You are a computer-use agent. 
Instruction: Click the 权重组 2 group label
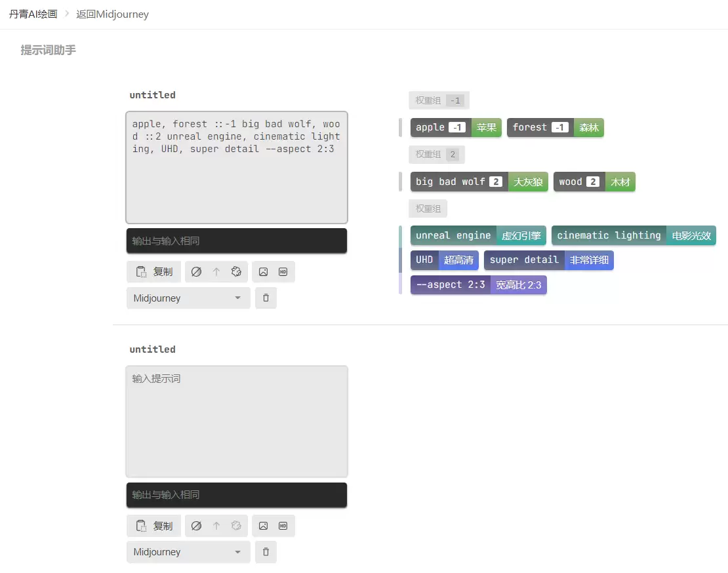click(x=436, y=155)
